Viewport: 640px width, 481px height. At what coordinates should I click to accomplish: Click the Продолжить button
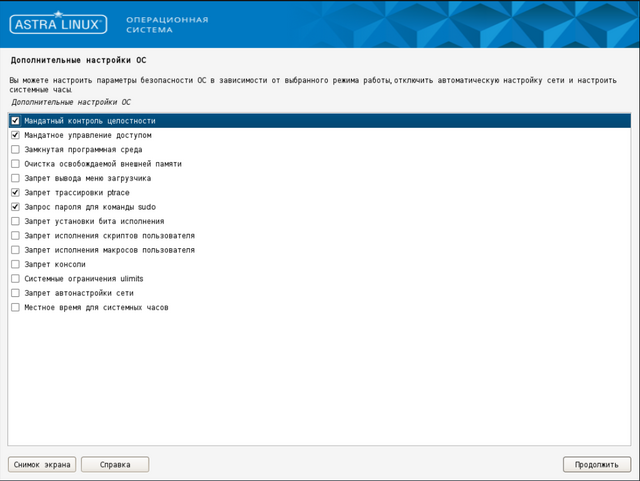click(x=597, y=464)
